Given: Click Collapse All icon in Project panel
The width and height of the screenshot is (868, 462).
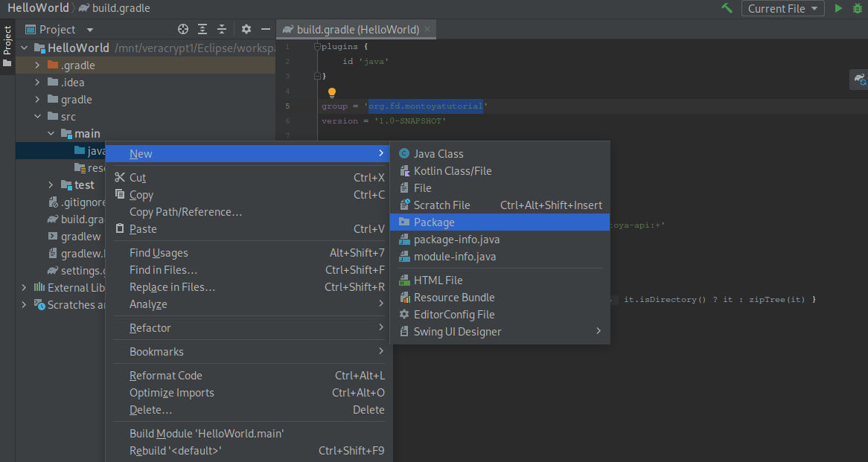Looking at the screenshot, I should tap(222, 30).
